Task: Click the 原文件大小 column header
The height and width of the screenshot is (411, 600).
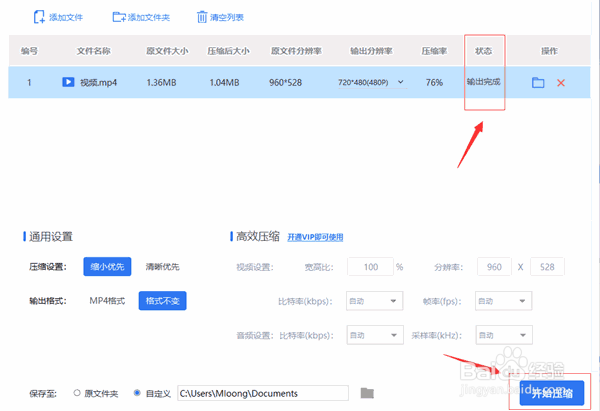Action: pos(167,51)
